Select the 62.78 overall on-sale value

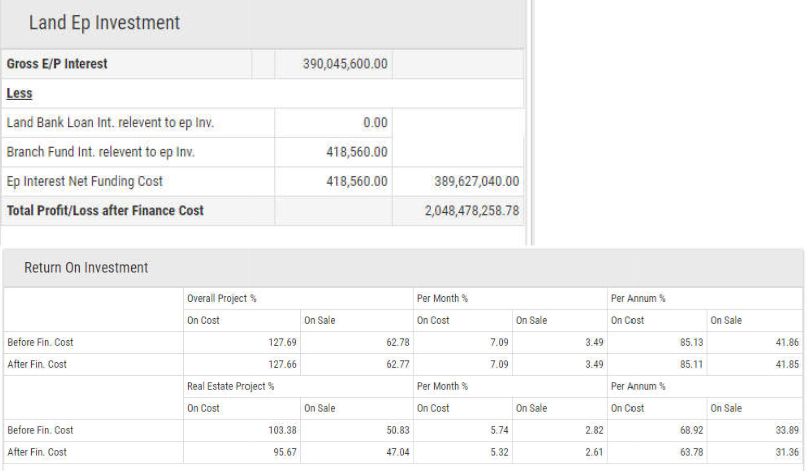[397, 342]
